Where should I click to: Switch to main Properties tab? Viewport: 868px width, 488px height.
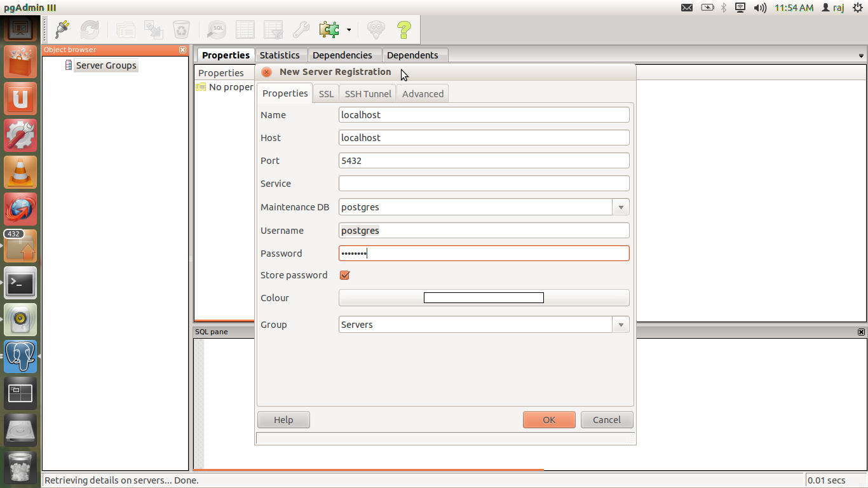[x=226, y=55]
